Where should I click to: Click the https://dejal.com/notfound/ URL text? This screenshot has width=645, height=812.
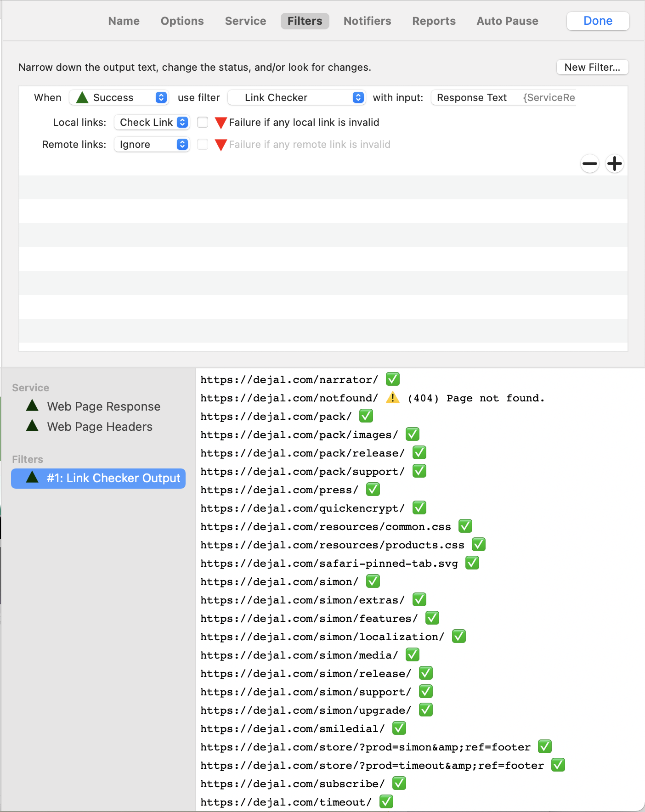(x=289, y=398)
